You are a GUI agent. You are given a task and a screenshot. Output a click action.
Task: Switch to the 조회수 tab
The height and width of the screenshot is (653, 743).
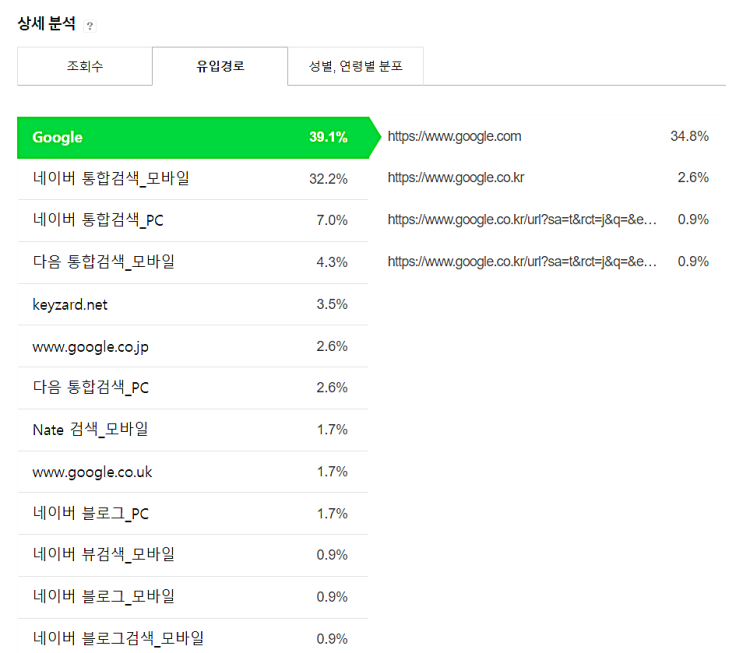(85, 66)
